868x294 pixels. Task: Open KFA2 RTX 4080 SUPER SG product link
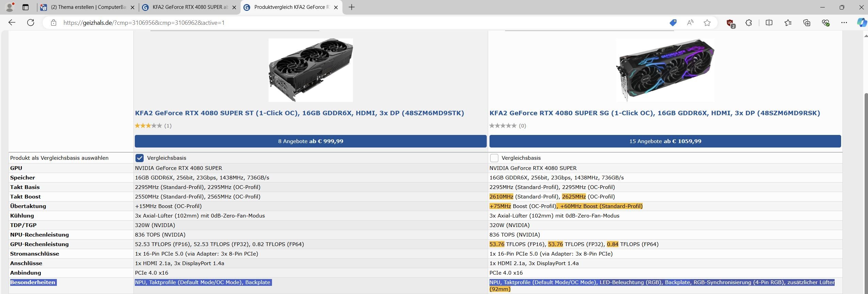655,113
